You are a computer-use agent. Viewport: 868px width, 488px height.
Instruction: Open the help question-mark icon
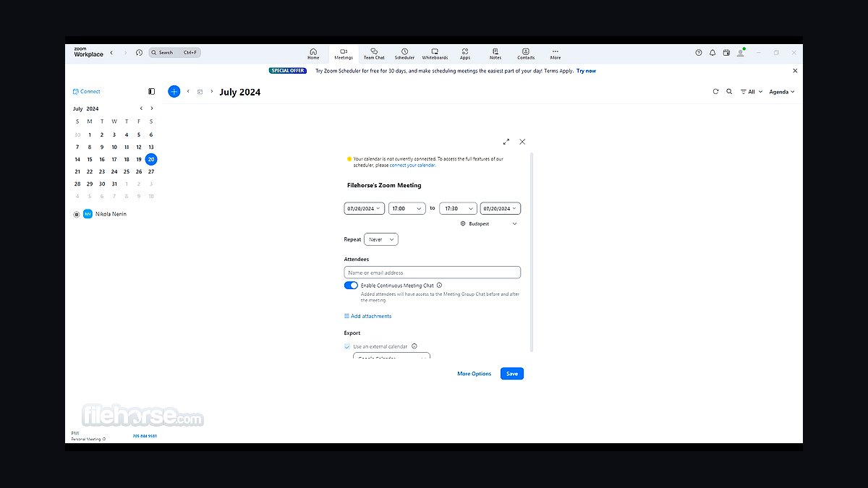pyautogui.click(x=698, y=53)
